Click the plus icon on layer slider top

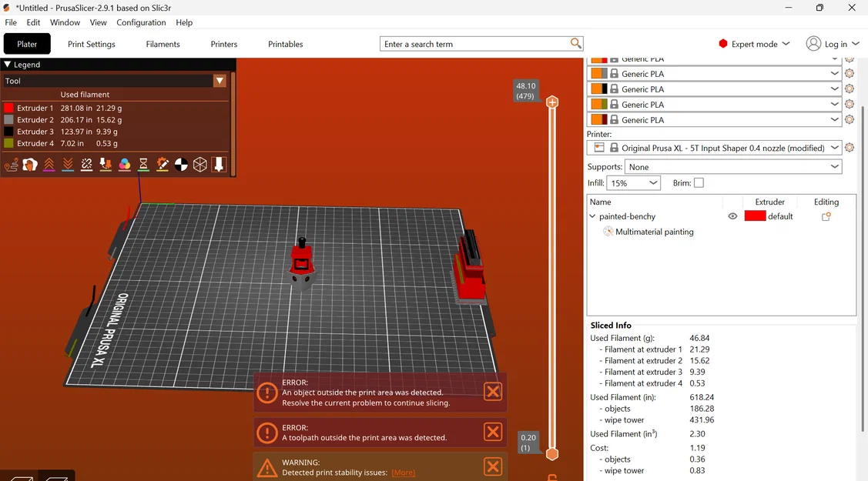(x=552, y=102)
